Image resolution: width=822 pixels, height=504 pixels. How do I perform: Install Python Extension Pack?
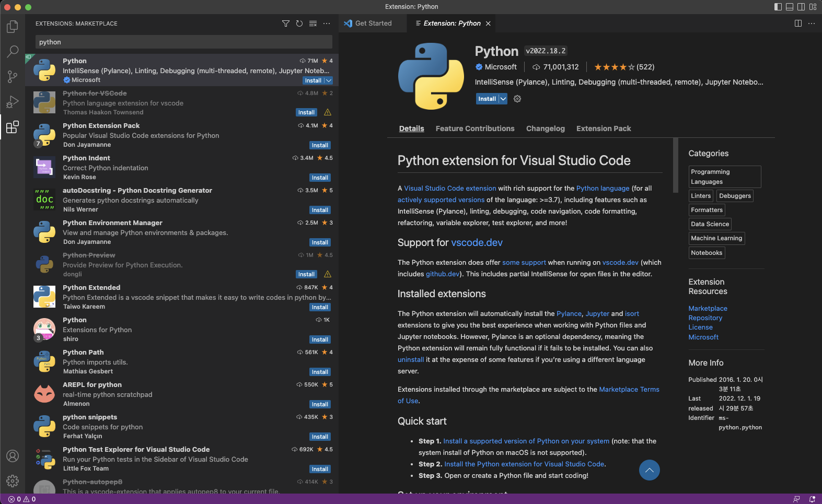click(x=320, y=145)
